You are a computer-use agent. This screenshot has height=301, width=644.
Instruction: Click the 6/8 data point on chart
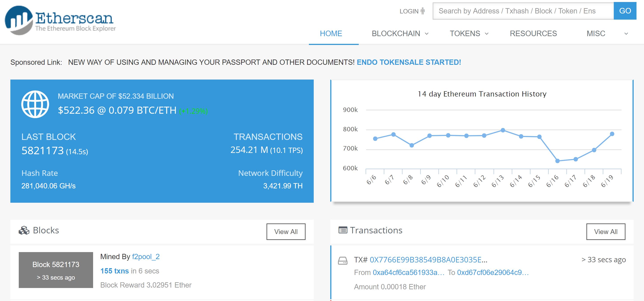tap(411, 145)
